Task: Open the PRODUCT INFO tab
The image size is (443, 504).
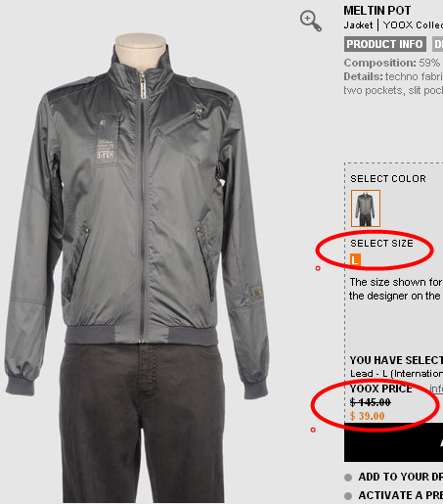Action: (x=385, y=44)
